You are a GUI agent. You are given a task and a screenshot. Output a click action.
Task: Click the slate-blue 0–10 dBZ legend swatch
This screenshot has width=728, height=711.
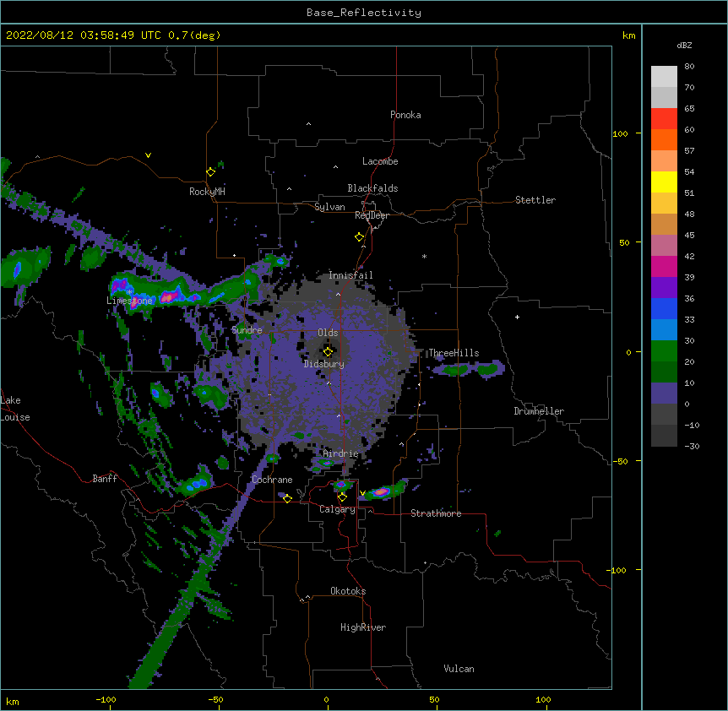[664, 393]
